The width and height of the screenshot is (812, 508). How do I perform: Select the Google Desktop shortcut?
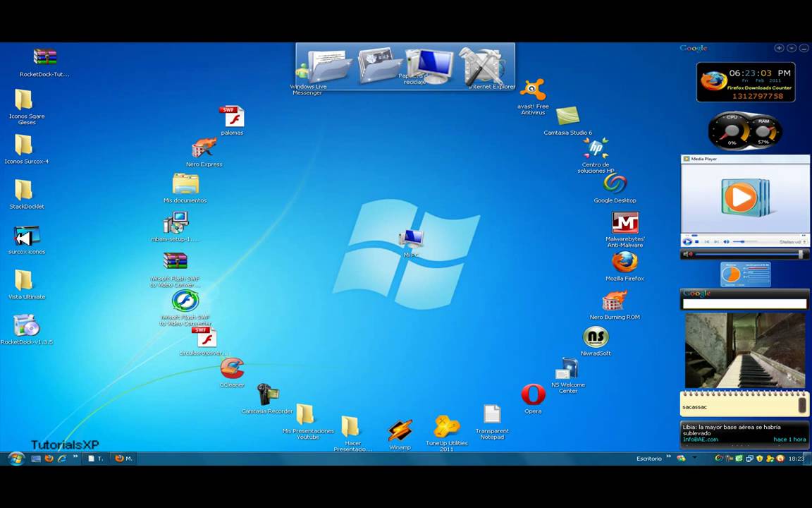point(615,183)
